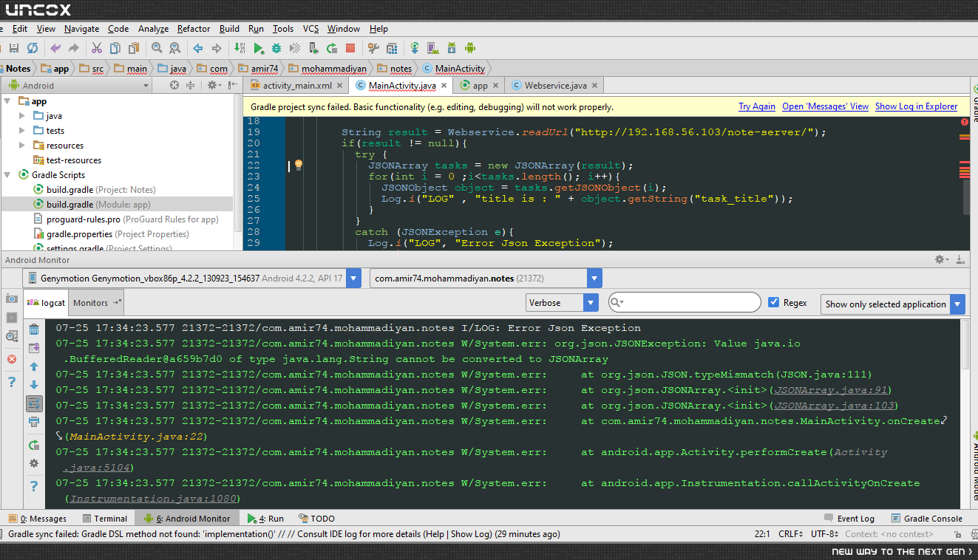Image resolution: width=978 pixels, height=560 pixels.
Task: Switch to activity_main.xml editor tab
Action: coord(297,86)
